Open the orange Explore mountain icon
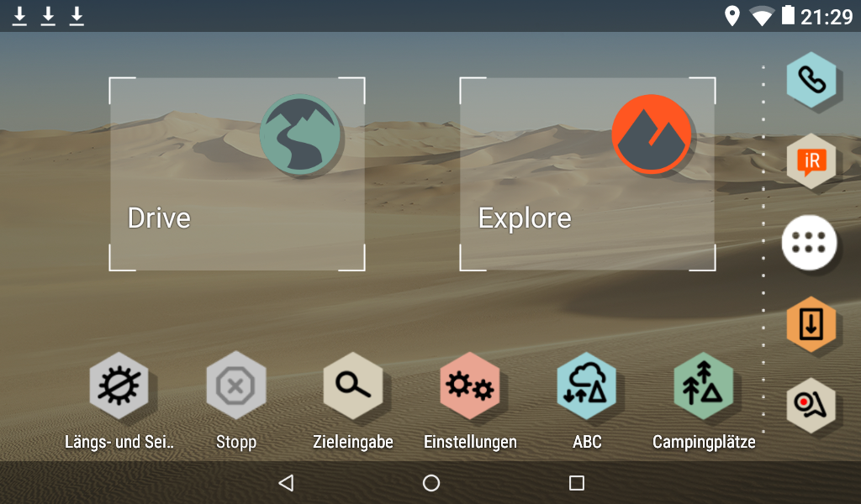The image size is (861, 504). (x=652, y=134)
